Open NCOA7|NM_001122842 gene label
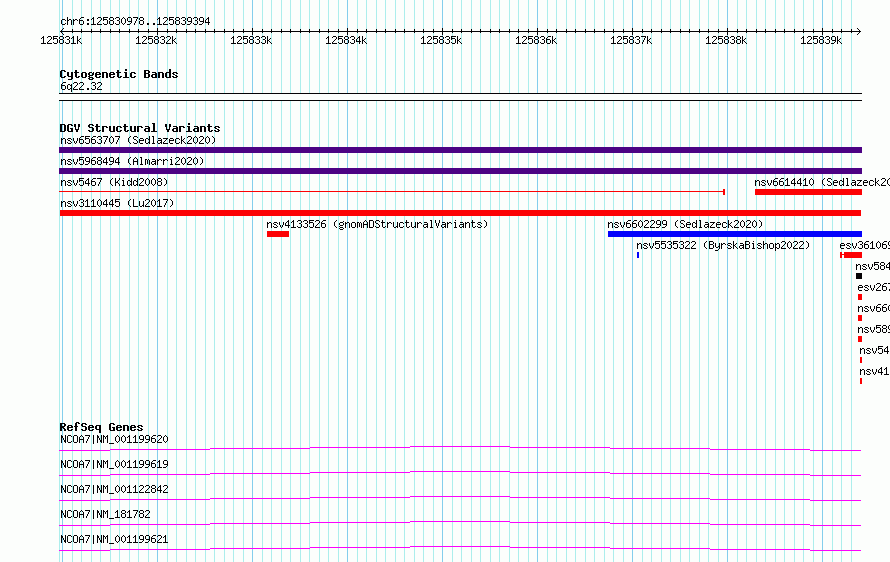 114,489
